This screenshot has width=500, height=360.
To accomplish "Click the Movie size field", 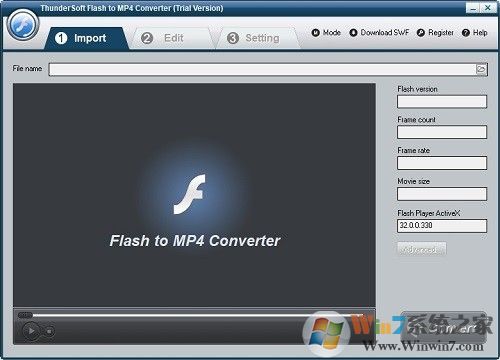I will pyautogui.click(x=442, y=194).
